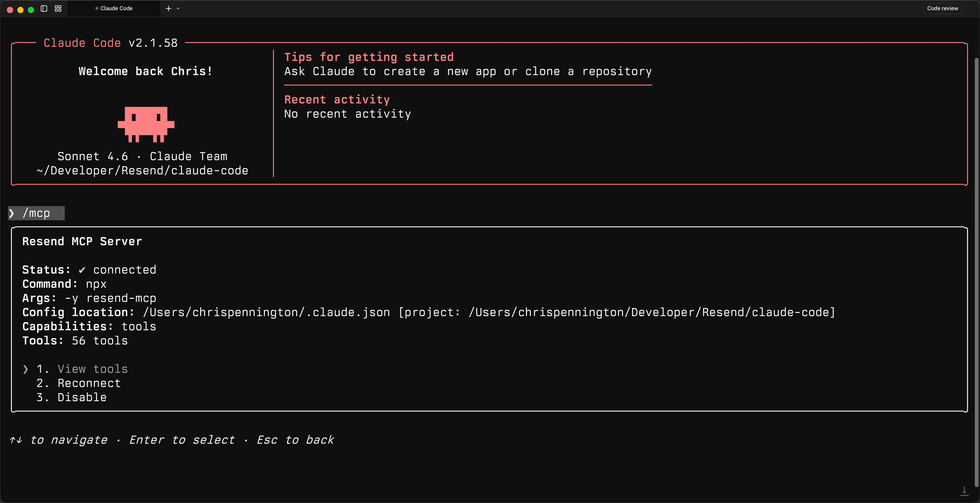Toggle the sidebar with the panel icon
Screen dimensions: 980x503
click(43, 8)
